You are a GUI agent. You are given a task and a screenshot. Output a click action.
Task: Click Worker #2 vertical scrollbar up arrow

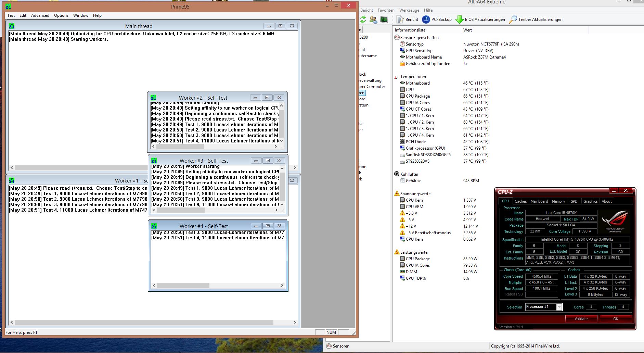click(x=282, y=106)
